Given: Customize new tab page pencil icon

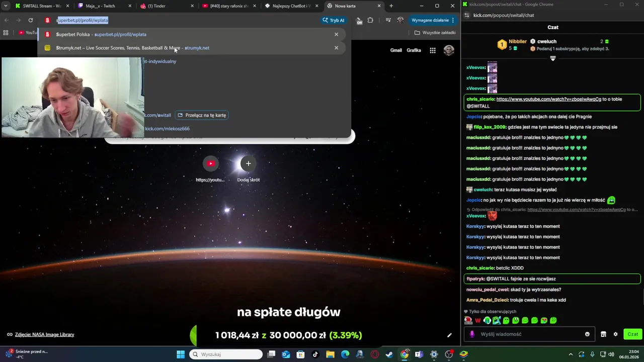Looking at the screenshot, I should pyautogui.click(x=449, y=335).
